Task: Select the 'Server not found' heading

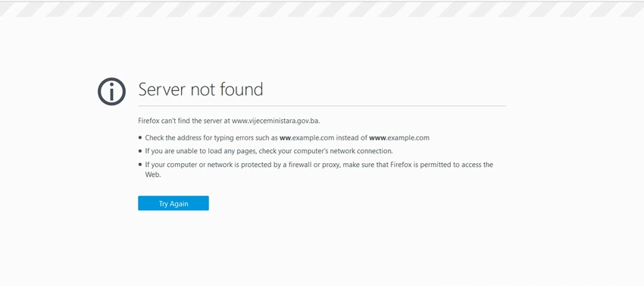Action: pos(201,90)
